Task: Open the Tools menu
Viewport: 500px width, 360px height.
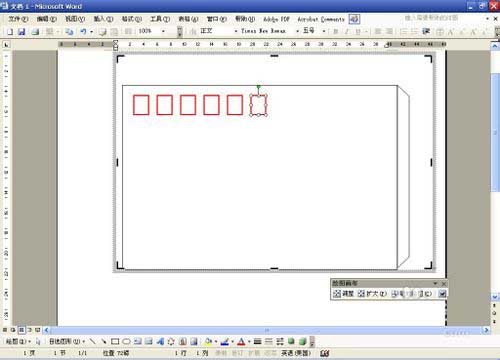Action: (x=160, y=19)
